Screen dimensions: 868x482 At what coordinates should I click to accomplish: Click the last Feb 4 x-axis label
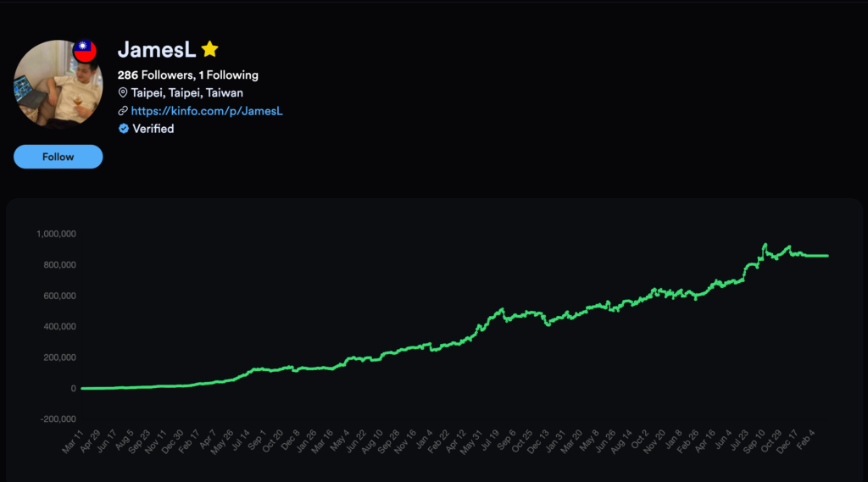click(817, 441)
